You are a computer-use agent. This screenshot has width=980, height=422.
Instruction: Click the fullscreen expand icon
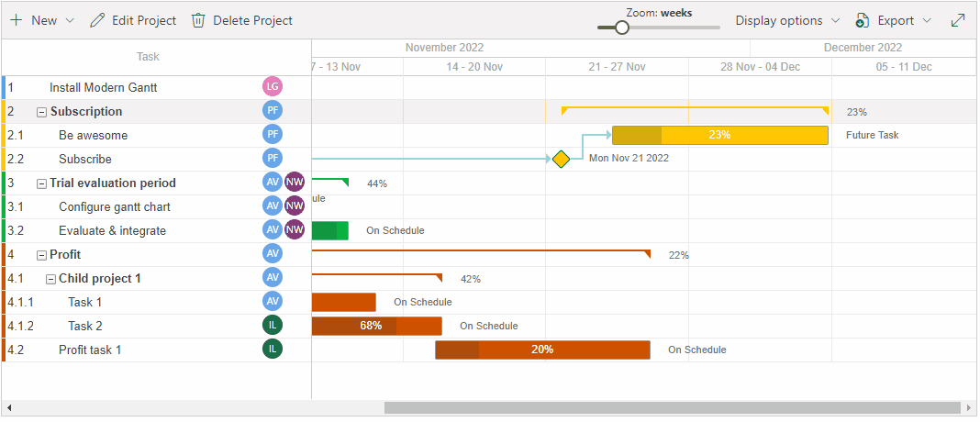coord(958,20)
